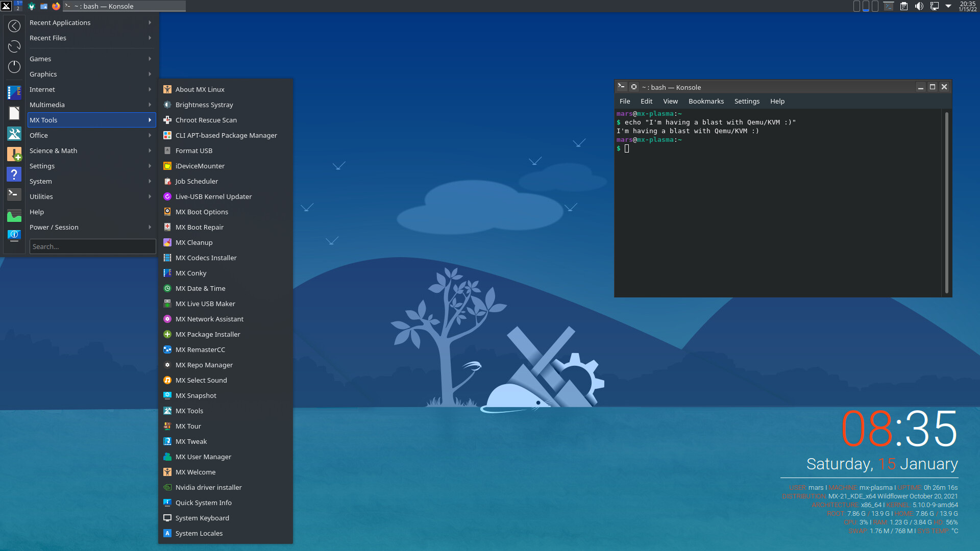Focus the application menu Search field
Image resolution: width=980 pixels, height=551 pixels.
[92, 246]
